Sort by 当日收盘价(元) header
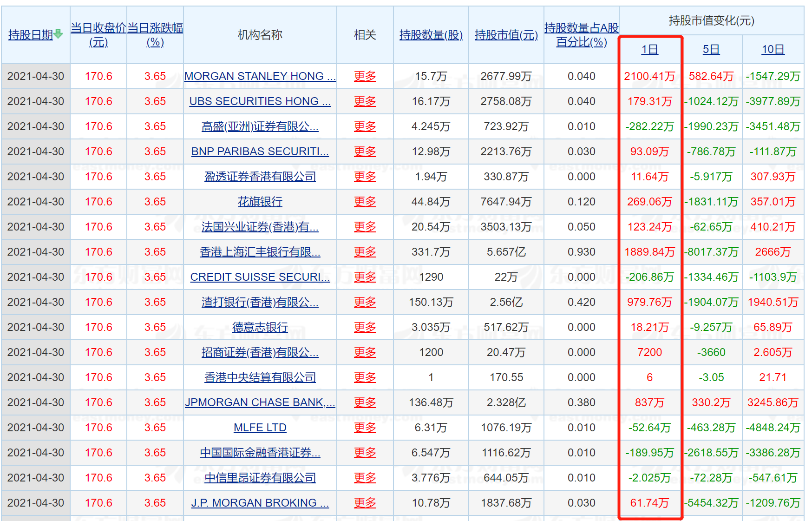The image size is (812, 521). click(x=98, y=35)
